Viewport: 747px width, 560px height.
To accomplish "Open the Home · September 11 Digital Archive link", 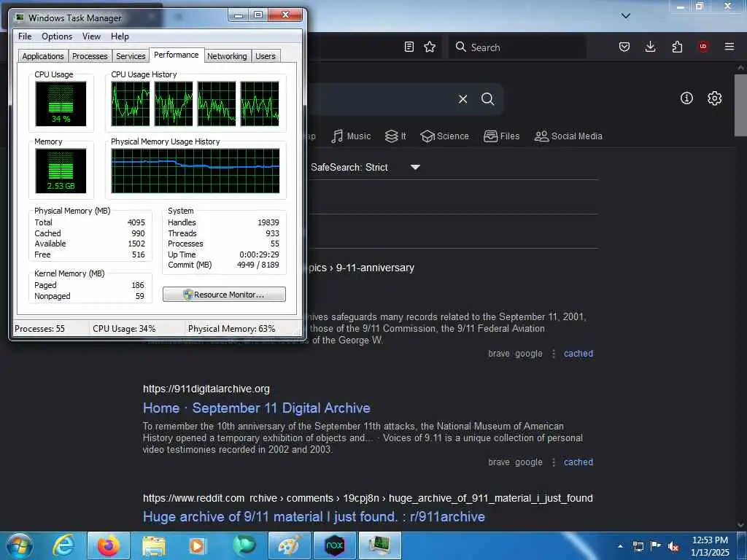I will coord(256,408).
